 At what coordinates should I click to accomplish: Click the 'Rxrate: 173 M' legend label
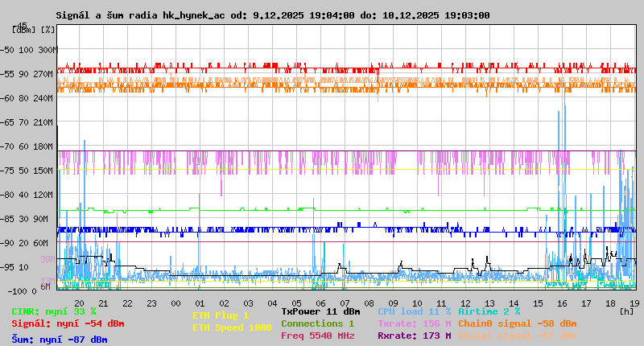(x=414, y=336)
